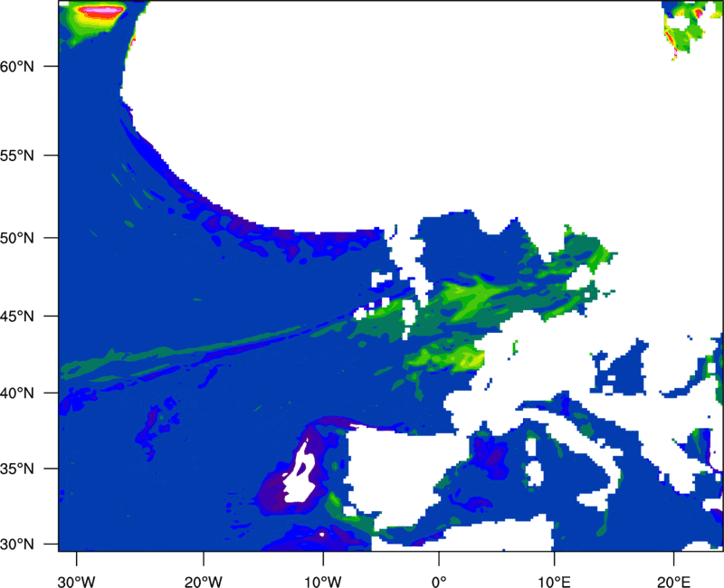The height and width of the screenshot is (588, 724).
Task: Click the 50°N latitude label
Action: pos(17,238)
